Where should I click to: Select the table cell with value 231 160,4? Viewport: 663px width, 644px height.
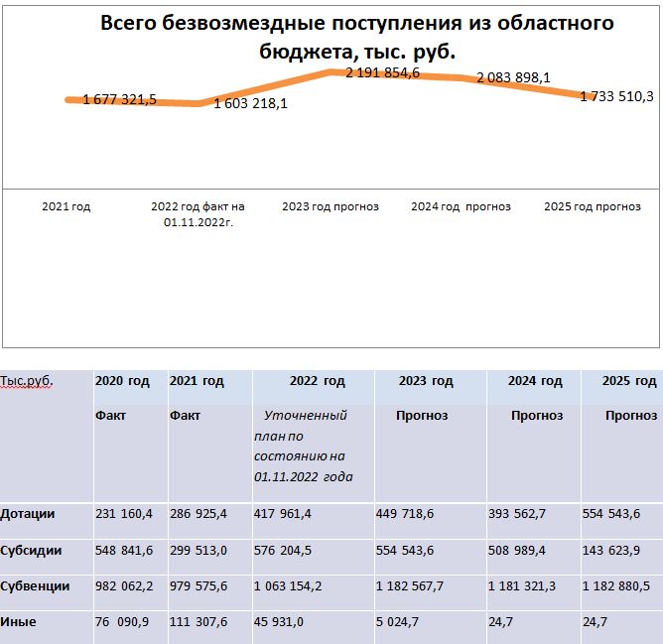[x=124, y=514]
